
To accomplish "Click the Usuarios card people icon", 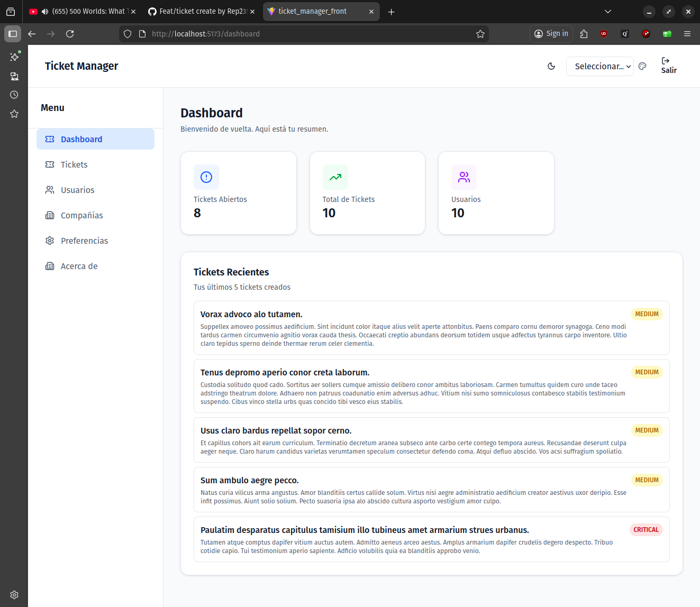I will (x=464, y=177).
